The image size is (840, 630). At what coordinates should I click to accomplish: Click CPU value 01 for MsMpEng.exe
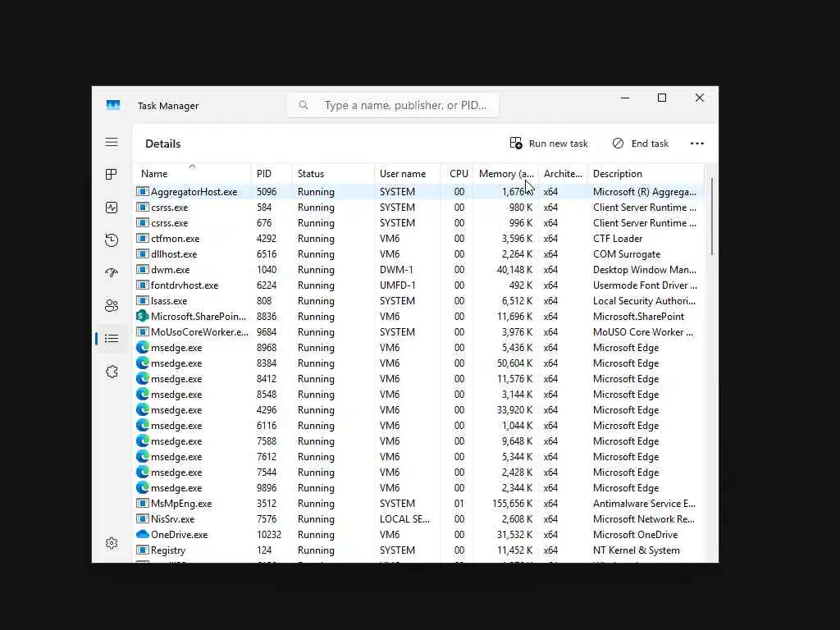tap(459, 503)
